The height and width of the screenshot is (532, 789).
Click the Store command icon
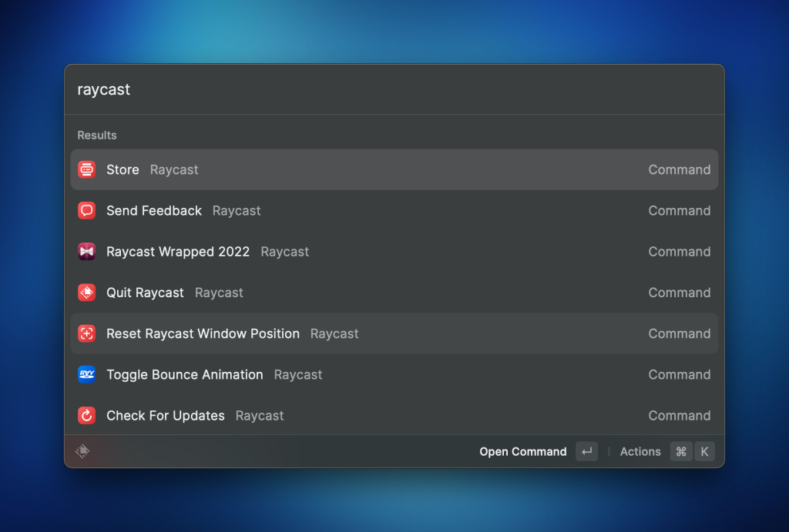click(86, 169)
